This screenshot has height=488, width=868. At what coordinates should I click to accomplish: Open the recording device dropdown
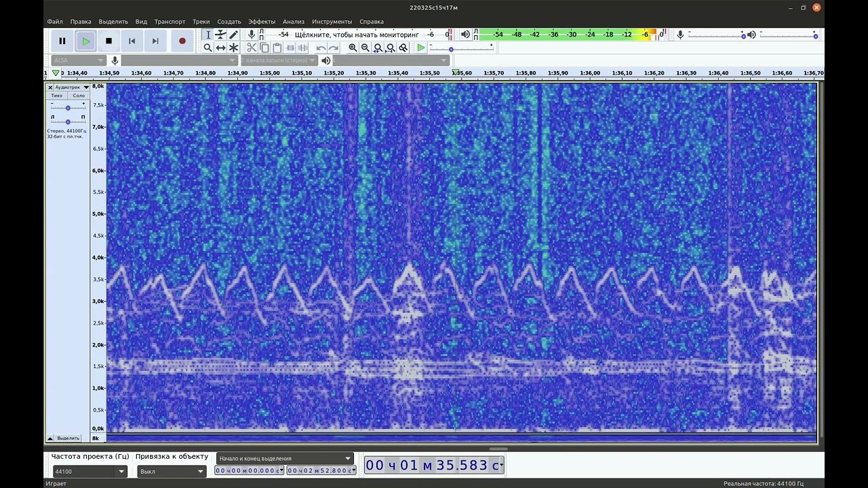[179, 60]
